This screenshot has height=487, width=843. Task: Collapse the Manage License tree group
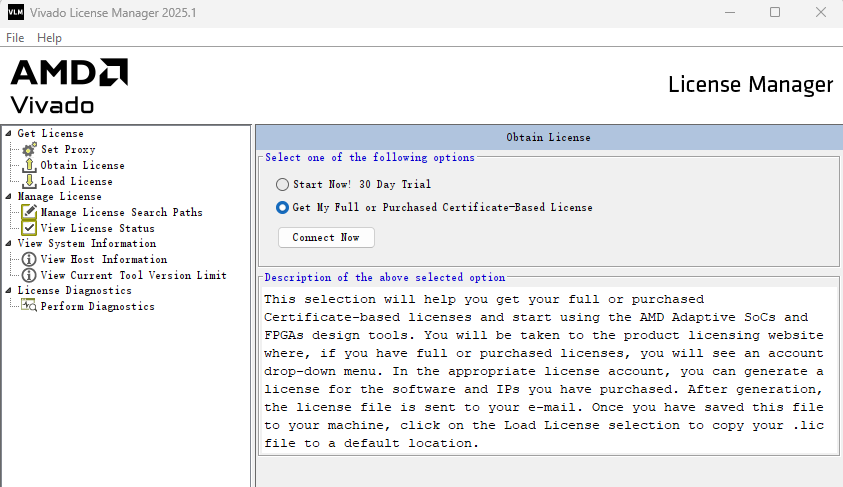(x=8, y=197)
